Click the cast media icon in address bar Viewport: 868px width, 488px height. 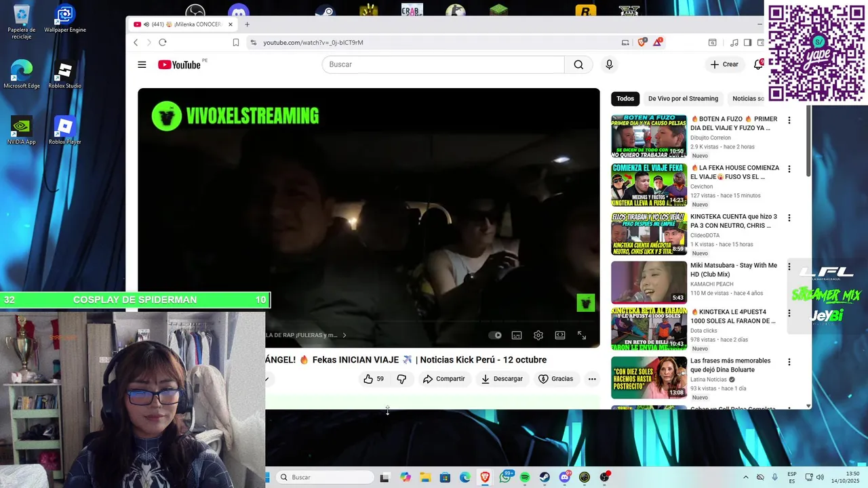[x=625, y=42]
